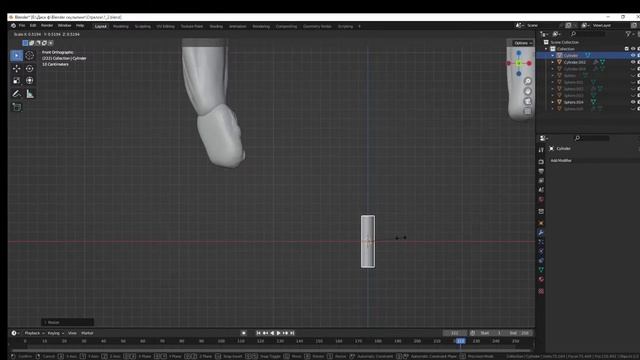
Task: Open the Scene properties tab
Action: pos(541,190)
